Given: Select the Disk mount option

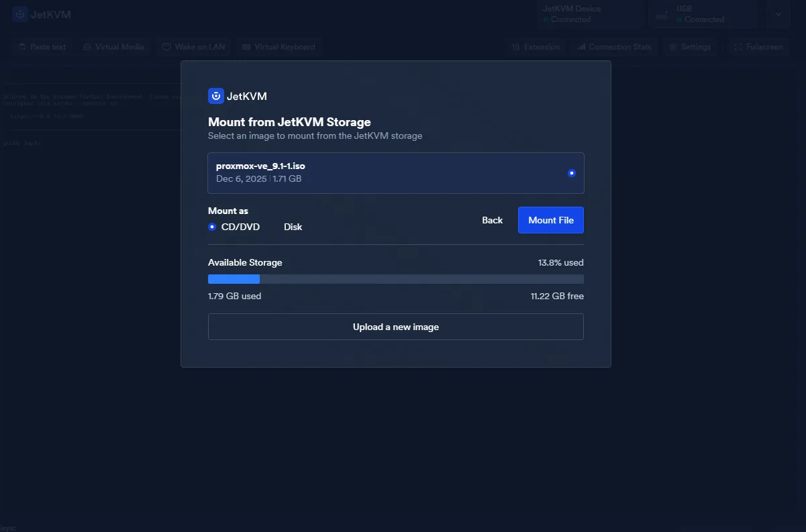Looking at the screenshot, I should [x=293, y=227].
